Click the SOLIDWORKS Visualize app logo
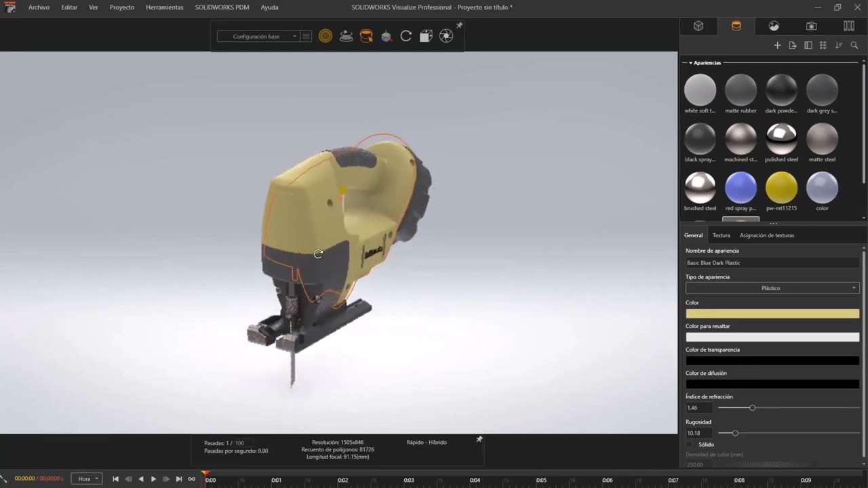The width and height of the screenshot is (868, 488). 9,7
